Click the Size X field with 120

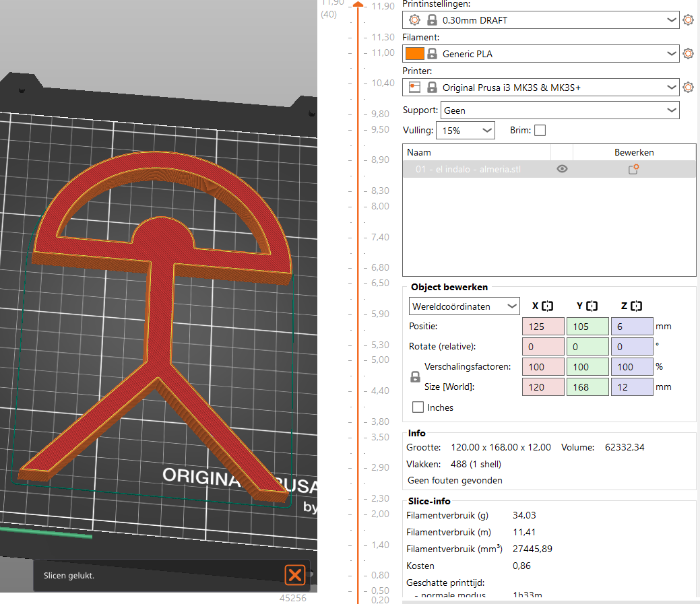(x=543, y=387)
